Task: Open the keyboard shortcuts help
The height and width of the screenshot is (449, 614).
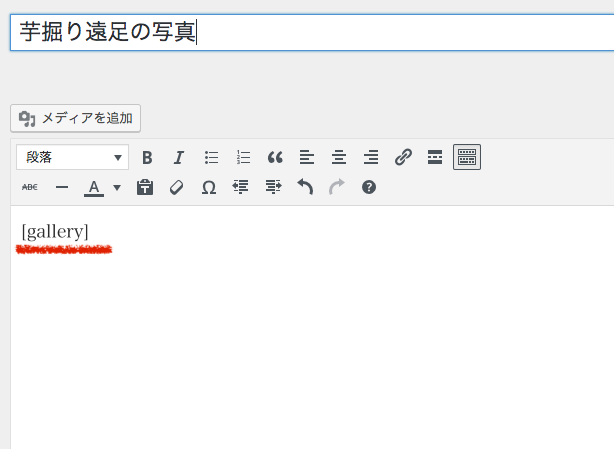Action: pos(369,187)
